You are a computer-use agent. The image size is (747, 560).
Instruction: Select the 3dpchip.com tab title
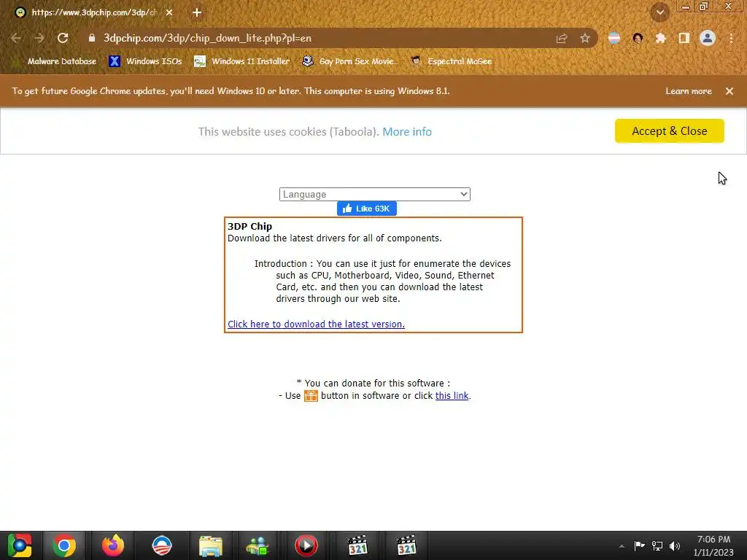point(94,12)
